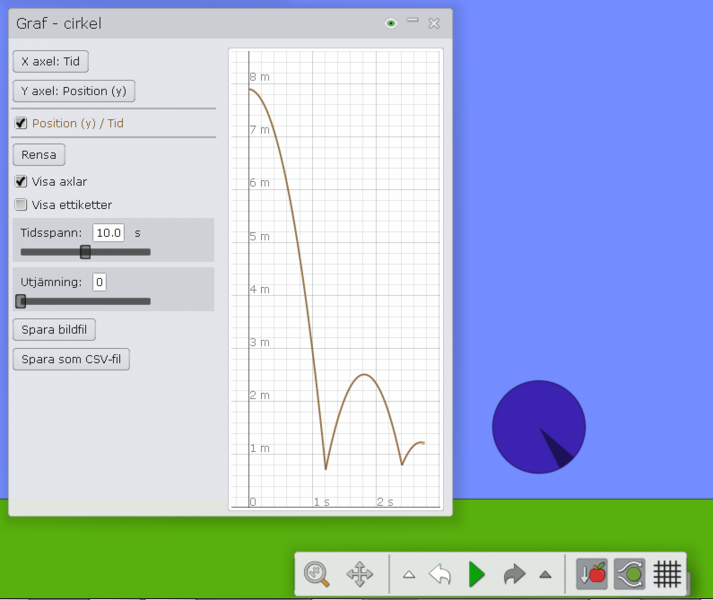This screenshot has height=600, width=713.
Task: Click the Utjämning value field
Action: [100, 282]
